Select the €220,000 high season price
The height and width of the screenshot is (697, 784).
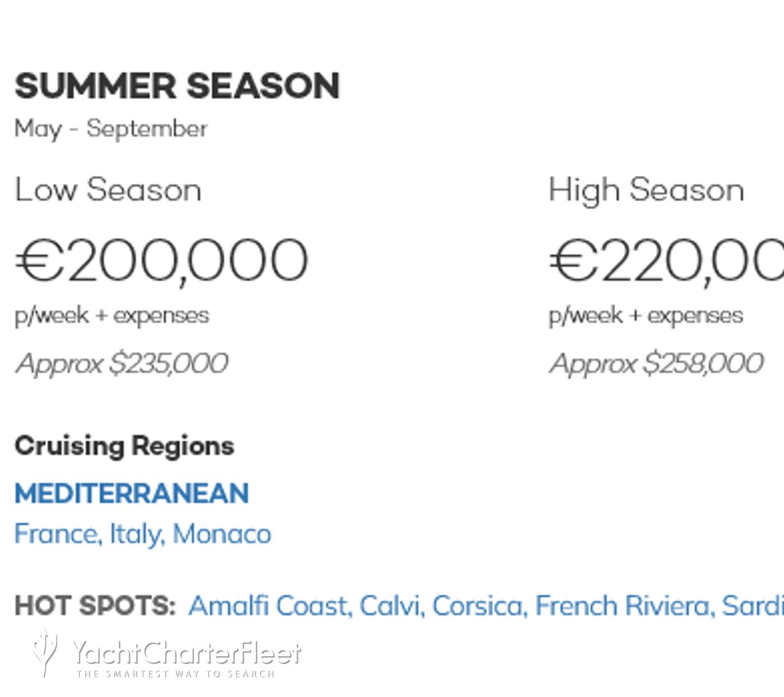click(666, 260)
